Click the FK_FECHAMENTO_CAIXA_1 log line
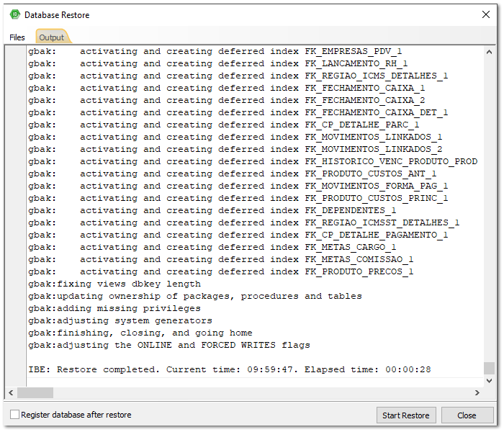The width and height of the screenshot is (504, 432). point(227,88)
